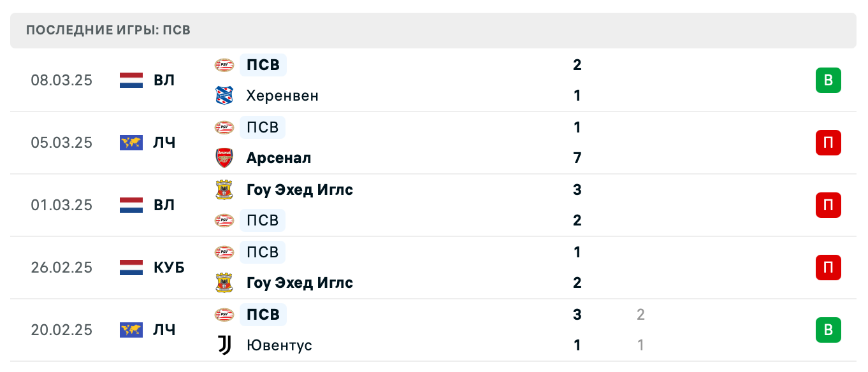Select highlighted ПСВ name in 08.03.25 match
868x372 pixels.
point(263,65)
